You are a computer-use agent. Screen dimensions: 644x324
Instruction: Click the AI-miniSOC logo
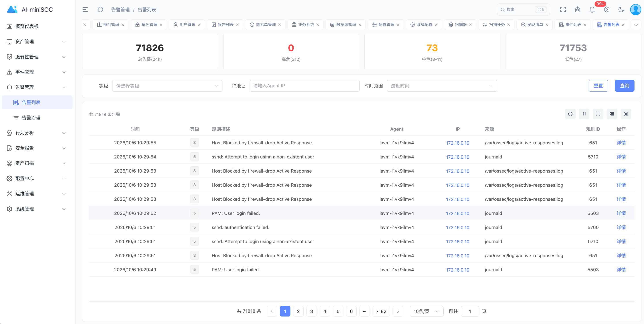30,9
